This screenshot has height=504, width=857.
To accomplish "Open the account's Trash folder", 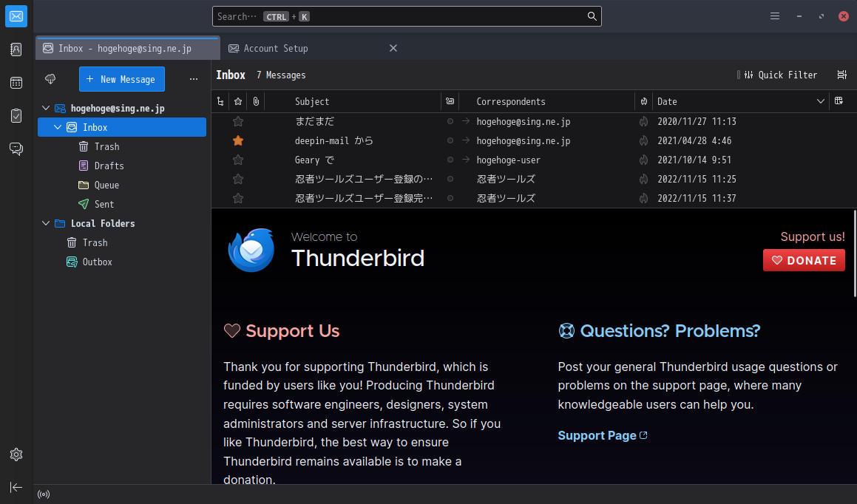I will [x=122, y=146].
